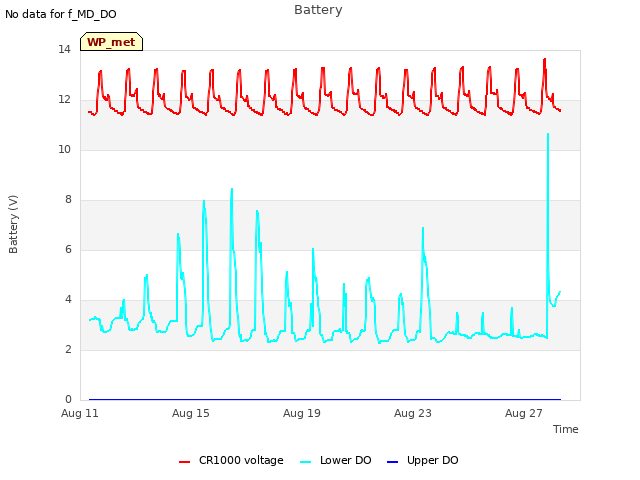
Task: Click the y-axis tick label 10
Action: [x=64, y=150]
